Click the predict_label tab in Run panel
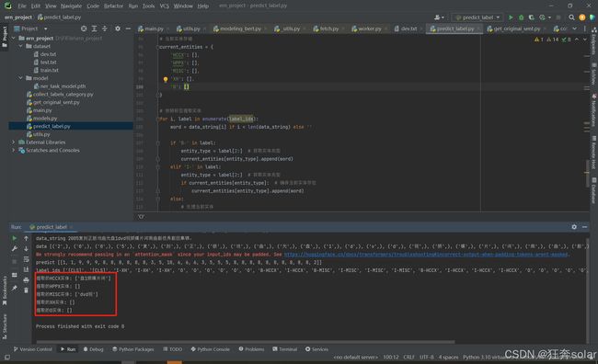 point(51,227)
